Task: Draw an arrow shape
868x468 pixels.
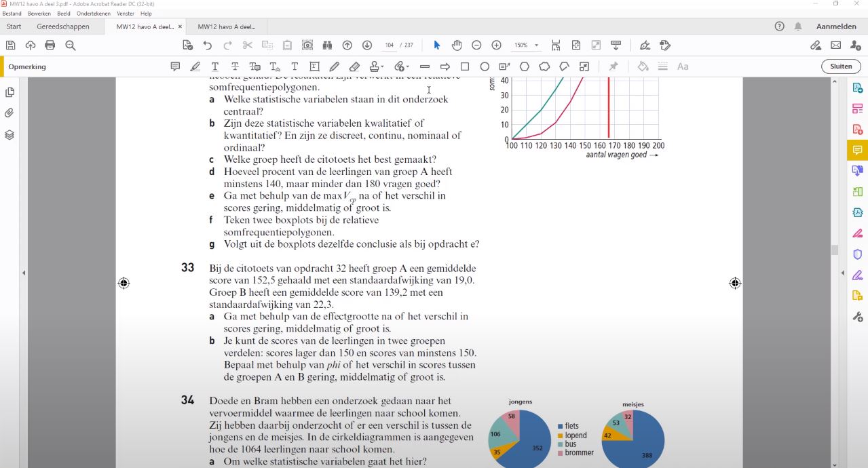Action: [445, 66]
